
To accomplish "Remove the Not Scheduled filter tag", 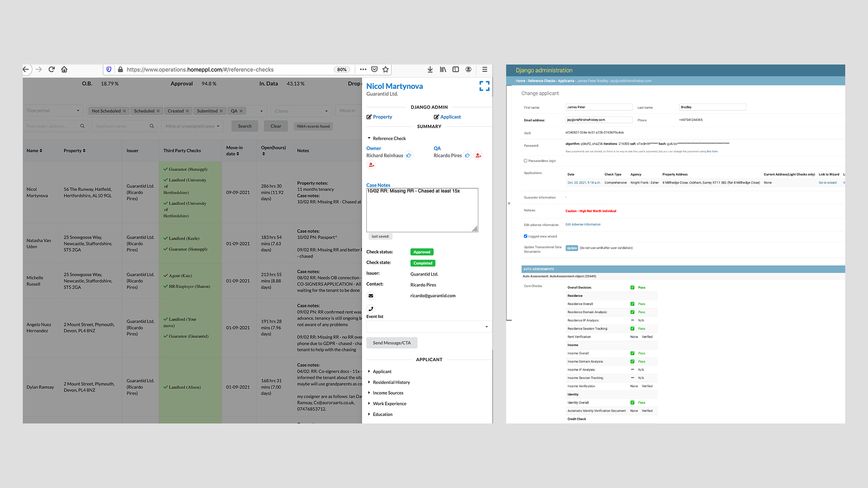I will pyautogui.click(x=124, y=111).
